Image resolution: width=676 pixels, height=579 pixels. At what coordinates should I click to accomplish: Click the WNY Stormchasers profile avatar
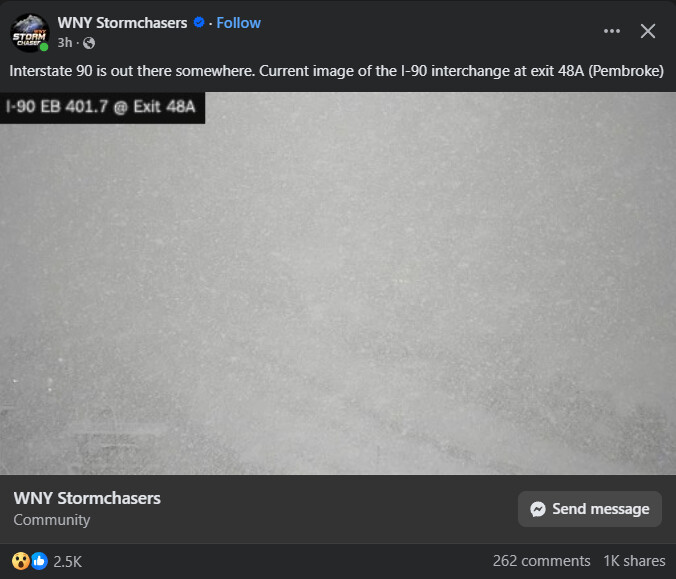[29, 32]
